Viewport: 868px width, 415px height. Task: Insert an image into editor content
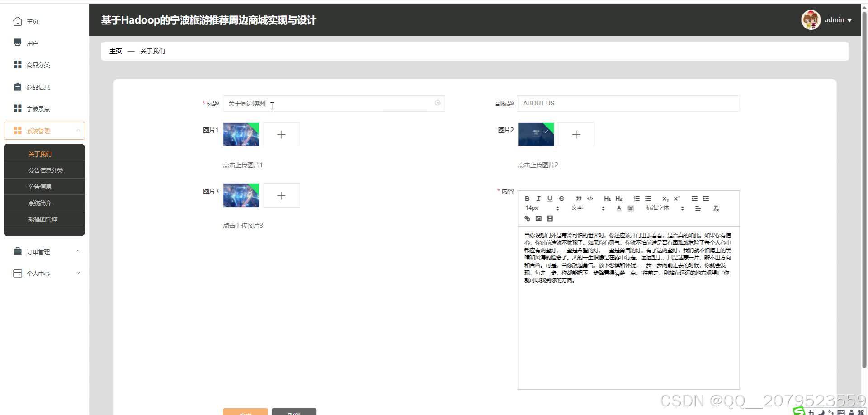click(538, 218)
